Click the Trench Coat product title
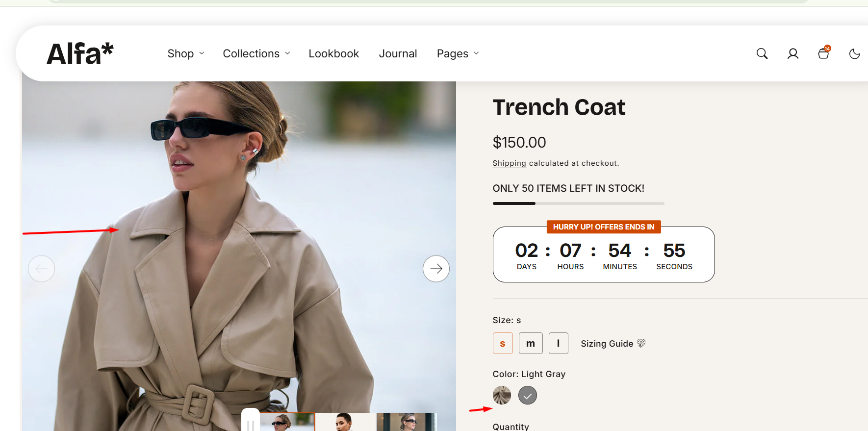Screen dimensions: 868x431 tap(559, 107)
